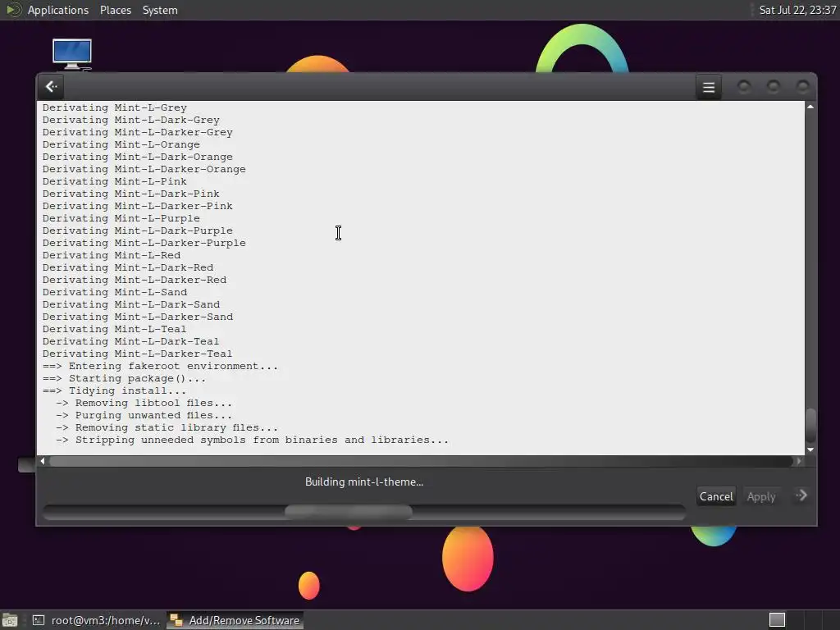Click the line 'Derivating Mint-L-Dark-Pink'
Viewport: 840px width, 630px height.
click(131, 194)
